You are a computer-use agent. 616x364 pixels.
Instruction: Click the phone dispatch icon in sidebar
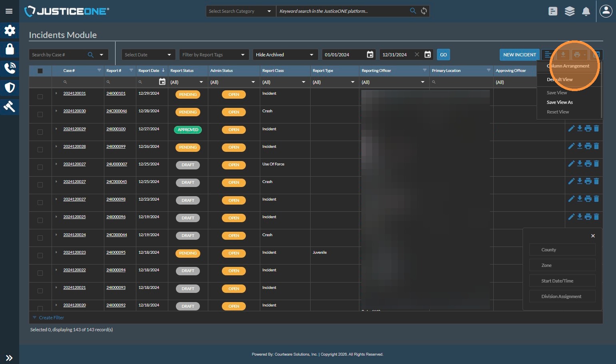10,68
